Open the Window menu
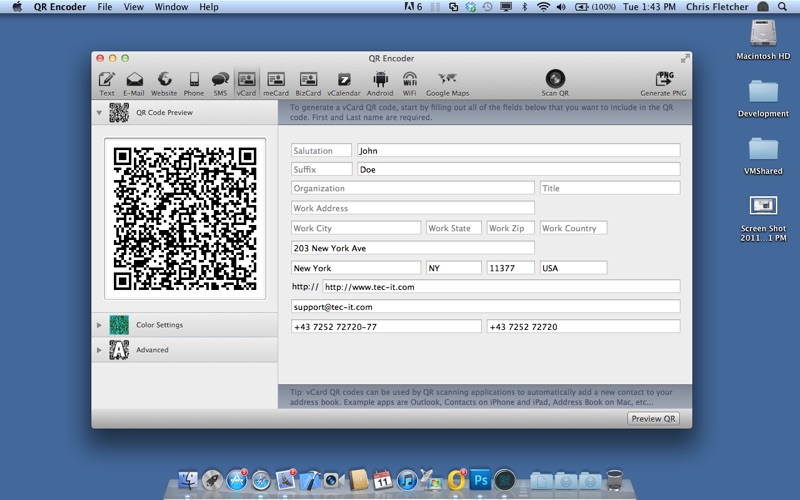 coord(171,7)
